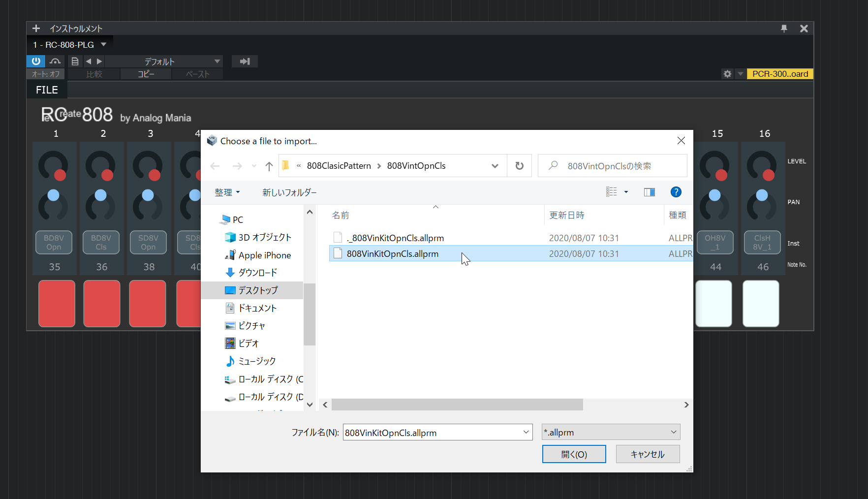The width and height of the screenshot is (868, 499).
Task: Open recent locations chevron
Action: point(254,166)
